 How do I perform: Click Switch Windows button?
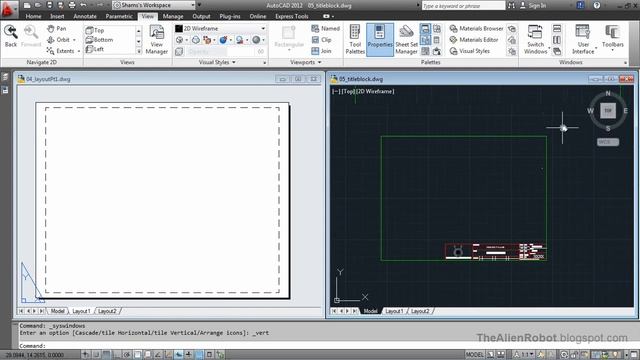[536, 40]
